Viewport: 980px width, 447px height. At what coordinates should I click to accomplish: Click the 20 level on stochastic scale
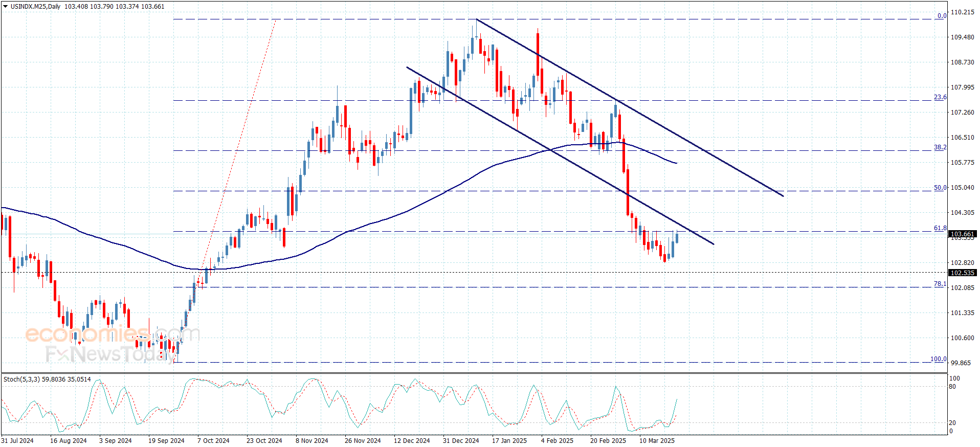[x=952, y=423]
